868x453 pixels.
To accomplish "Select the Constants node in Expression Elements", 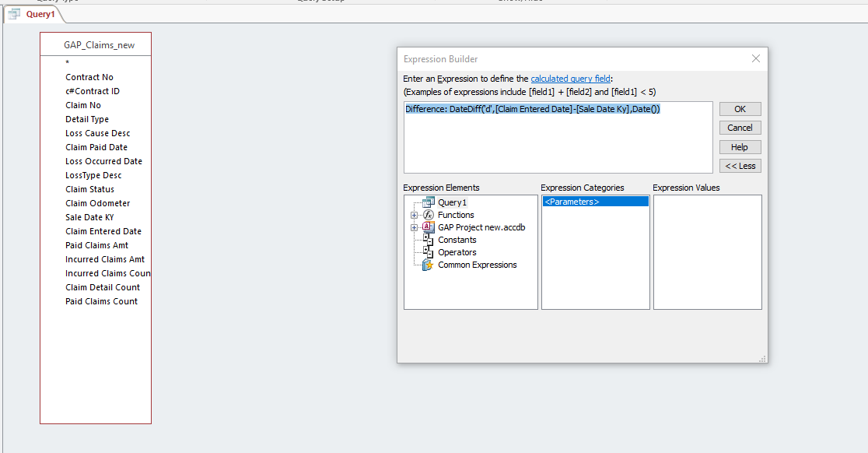I will [x=457, y=240].
